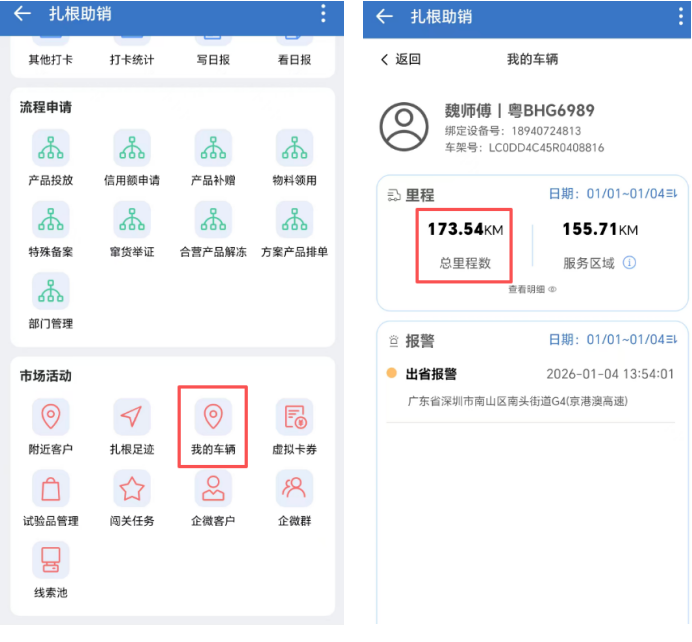Image resolution: width=692 pixels, height=642 pixels.
Task: Open the 附近客户 location icon
Action: point(50,416)
